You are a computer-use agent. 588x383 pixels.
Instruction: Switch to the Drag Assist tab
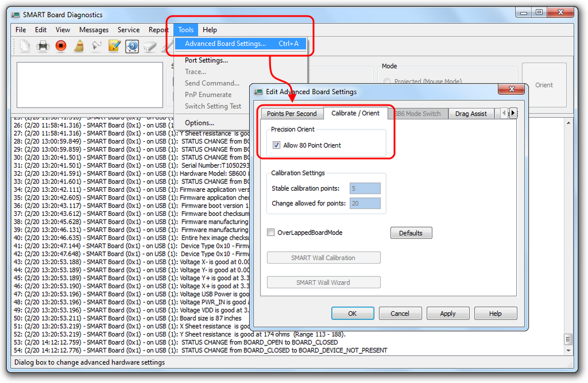click(470, 114)
